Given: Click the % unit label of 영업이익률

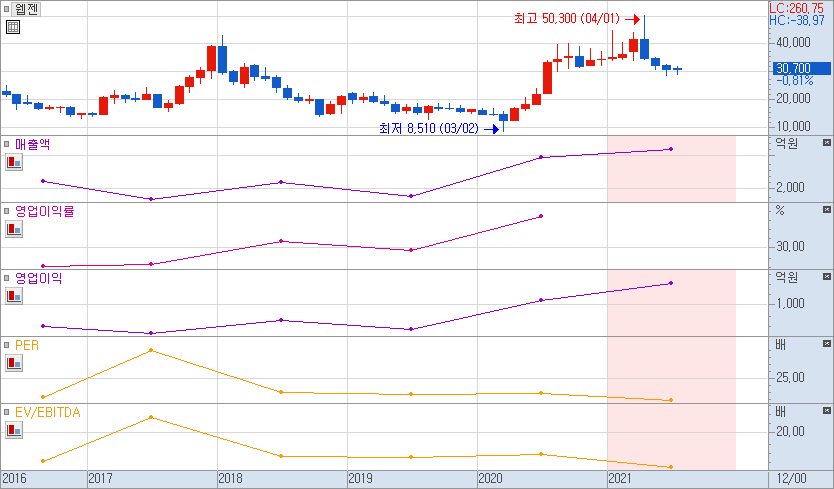Looking at the screenshot, I should pos(780,210).
